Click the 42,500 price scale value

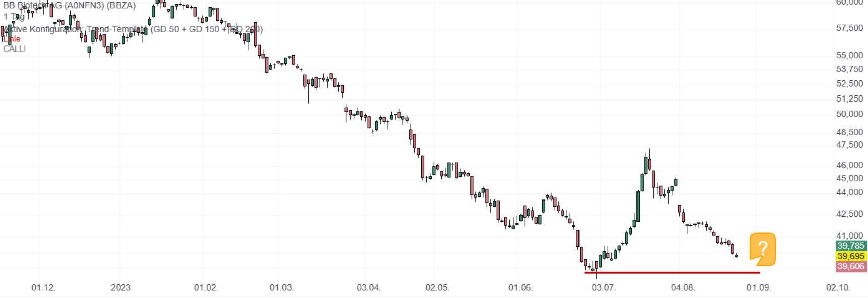point(849,214)
